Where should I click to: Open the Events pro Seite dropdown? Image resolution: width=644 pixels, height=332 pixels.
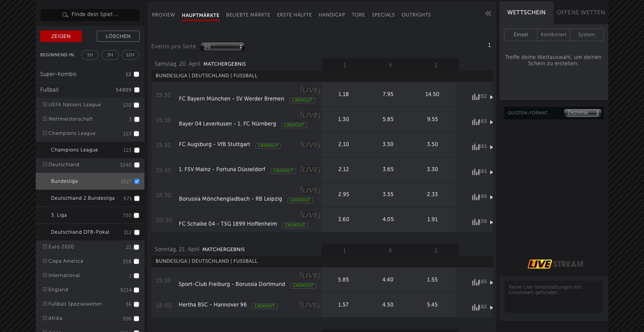coord(223,46)
